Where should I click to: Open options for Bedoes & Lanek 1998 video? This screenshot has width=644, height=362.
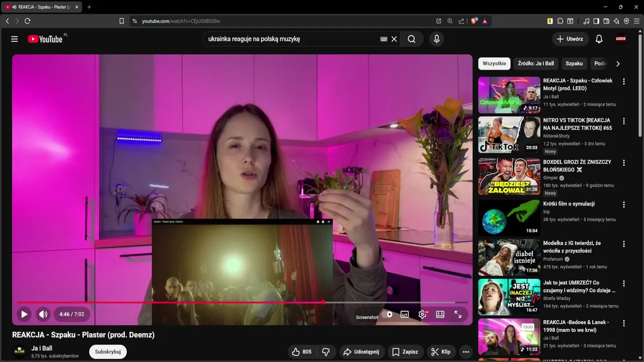click(624, 323)
